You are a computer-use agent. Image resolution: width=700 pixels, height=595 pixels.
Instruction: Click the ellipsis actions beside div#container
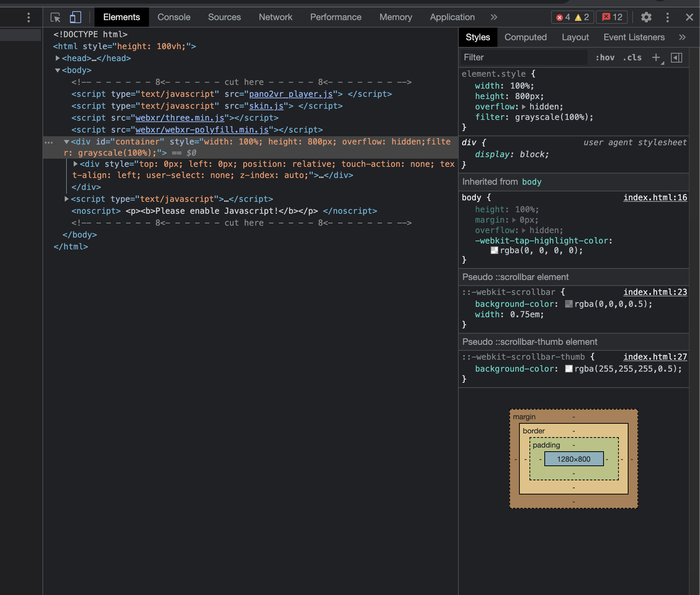pyautogui.click(x=49, y=143)
